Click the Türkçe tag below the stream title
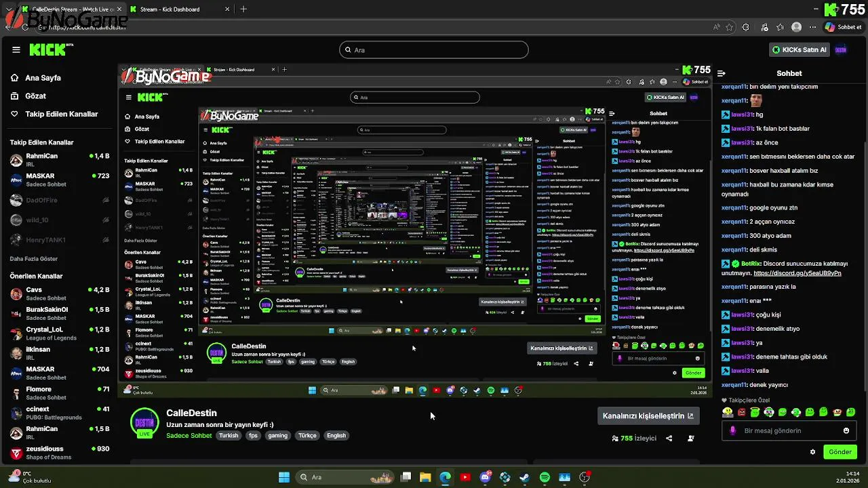This screenshot has width=868, height=488. click(x=307, y=436)
